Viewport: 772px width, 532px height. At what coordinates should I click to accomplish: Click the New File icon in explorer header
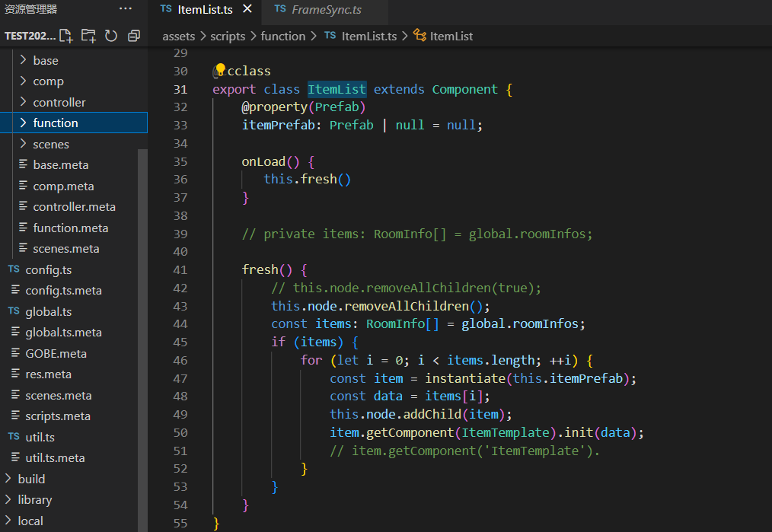tap(66, 36)
